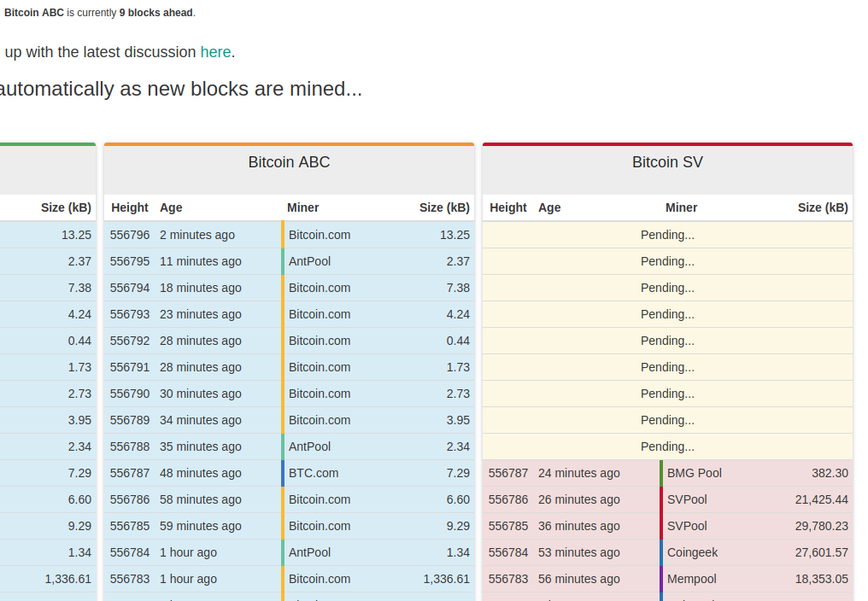868x601 pixels.
Task: Select block height 556788 in Bitcoin ABC
Action: coord(130,446)
